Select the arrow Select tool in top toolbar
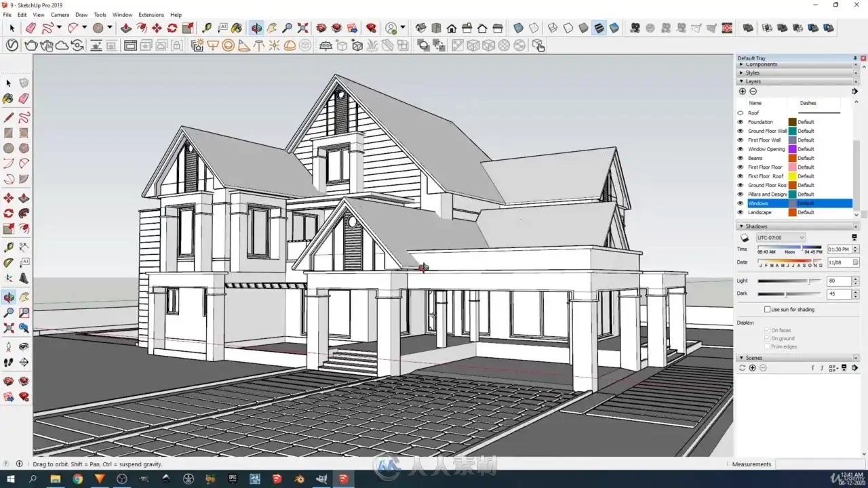This screenshot has height=488, width=868. tap(12, 28)
